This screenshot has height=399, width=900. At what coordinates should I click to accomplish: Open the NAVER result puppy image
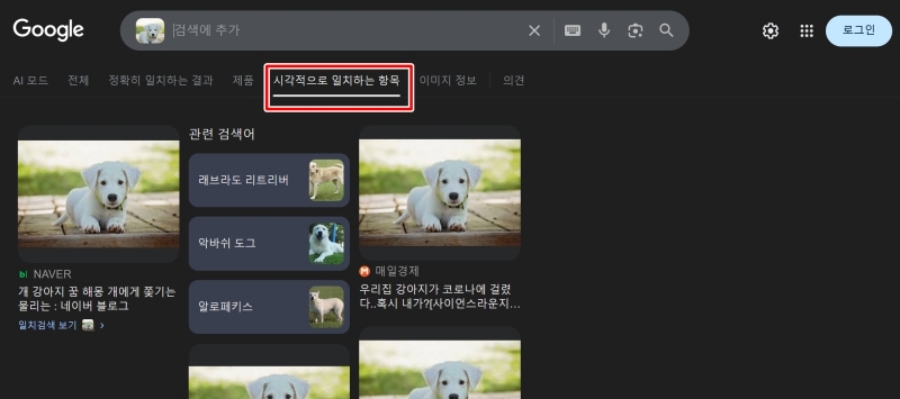[x=98, y=193]
